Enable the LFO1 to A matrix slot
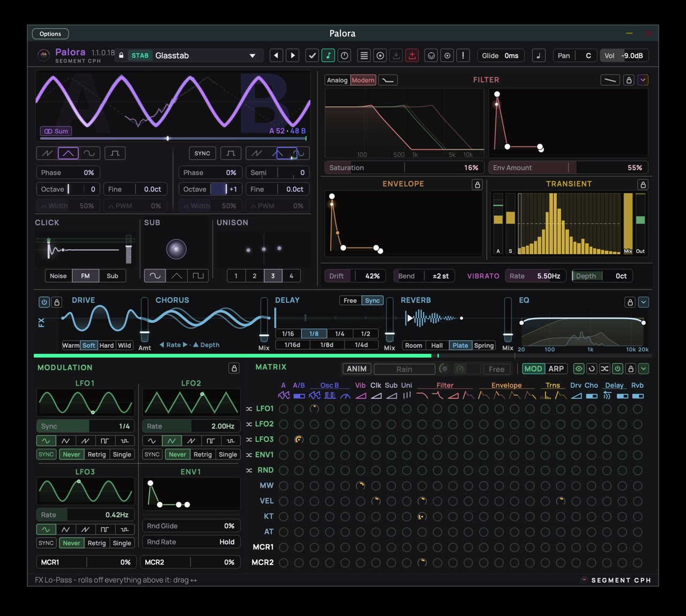 coord(284,409)
